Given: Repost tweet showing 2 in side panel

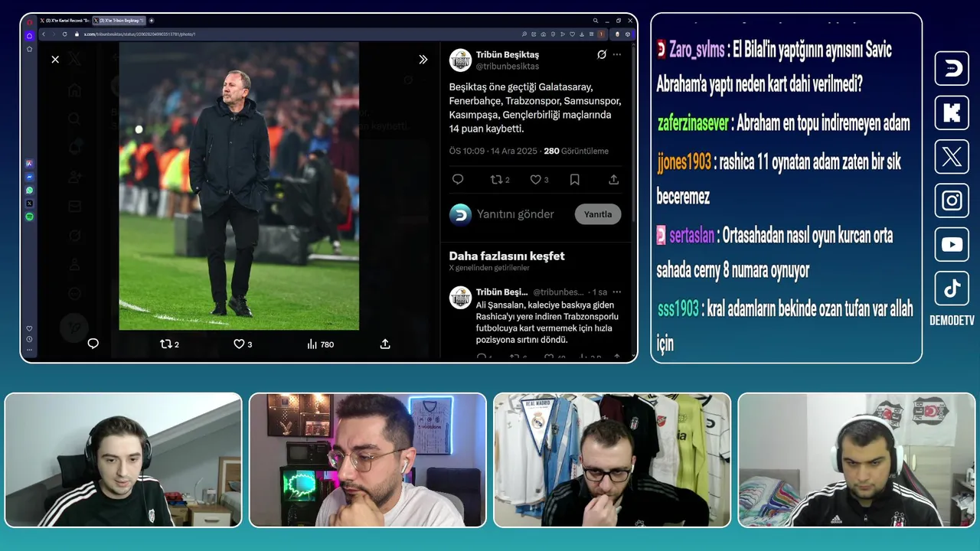Looking at the screenshot, I should [500, 179].
